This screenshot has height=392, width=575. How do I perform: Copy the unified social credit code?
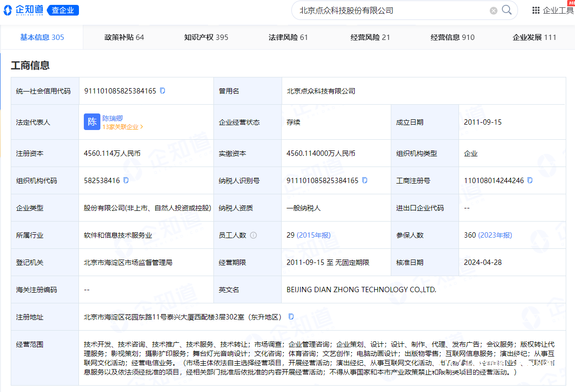(163, 91)
